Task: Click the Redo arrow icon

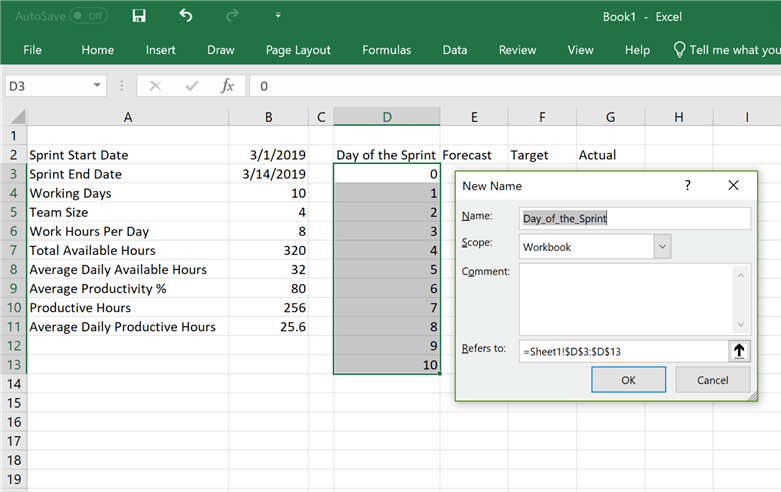Action: pyautogui.click(x=232, y=16)
